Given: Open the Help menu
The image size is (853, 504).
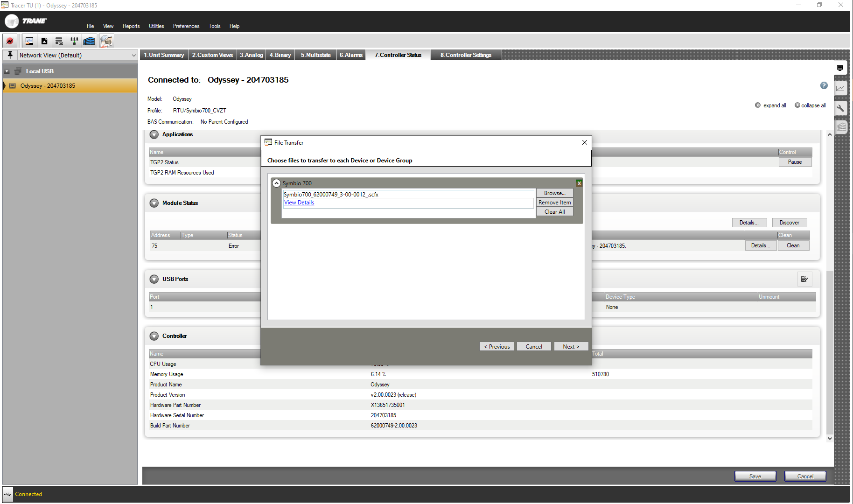Looking at the screenshot, I should click(x=234, y=26).
